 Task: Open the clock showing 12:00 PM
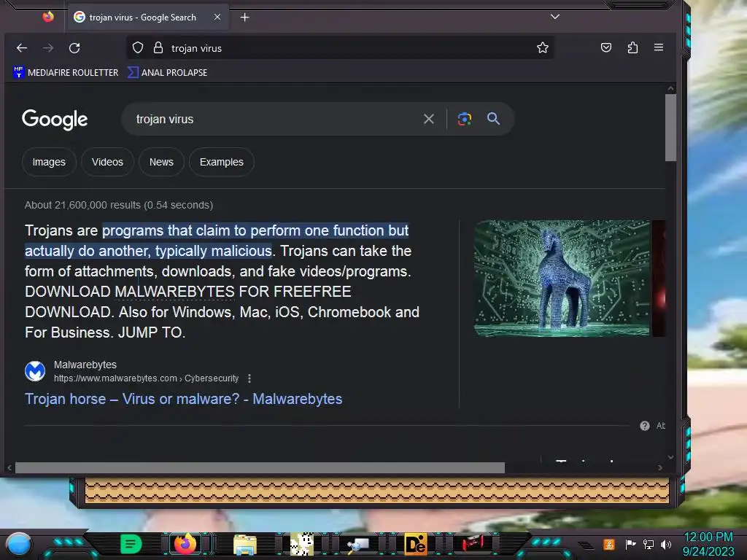708,544
